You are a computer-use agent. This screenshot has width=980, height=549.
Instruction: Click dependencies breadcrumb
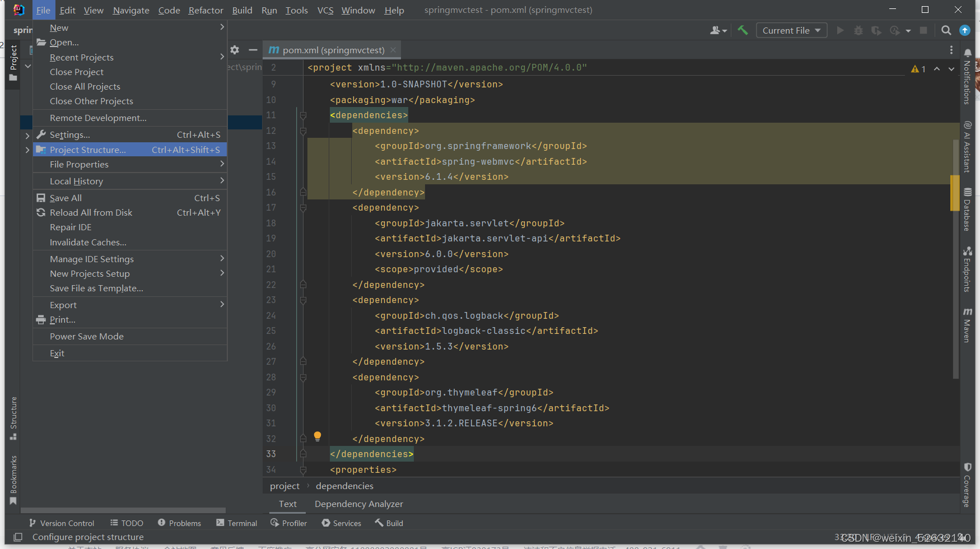tap(344, 486)
